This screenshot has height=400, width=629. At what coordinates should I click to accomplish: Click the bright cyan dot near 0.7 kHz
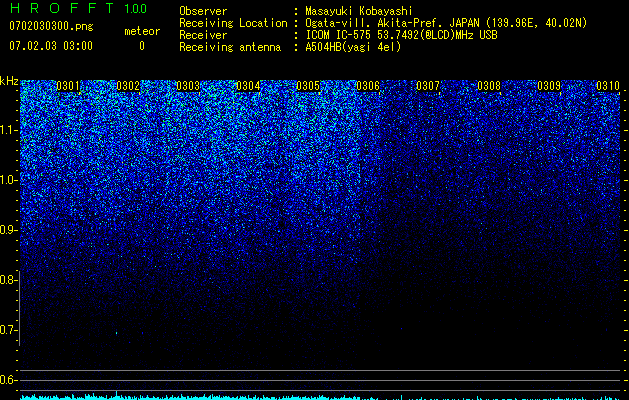pyautogui.click(x=117, y=333)
